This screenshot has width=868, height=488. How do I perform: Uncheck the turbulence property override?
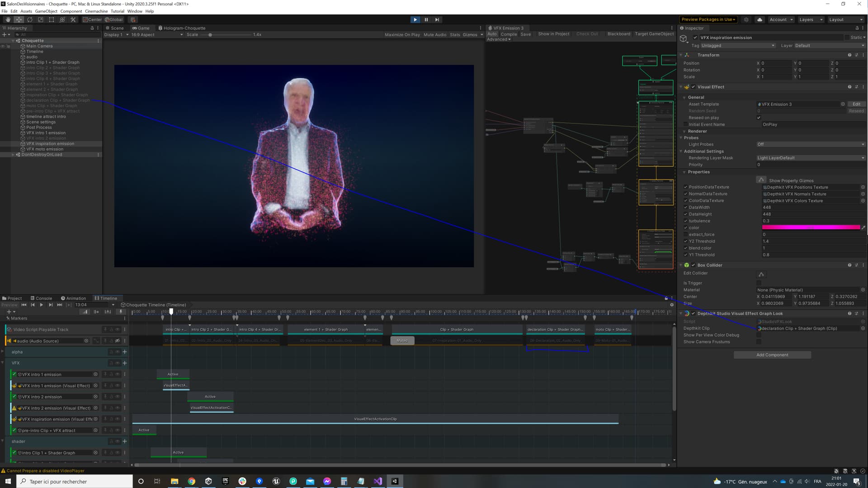coord(685,221)
